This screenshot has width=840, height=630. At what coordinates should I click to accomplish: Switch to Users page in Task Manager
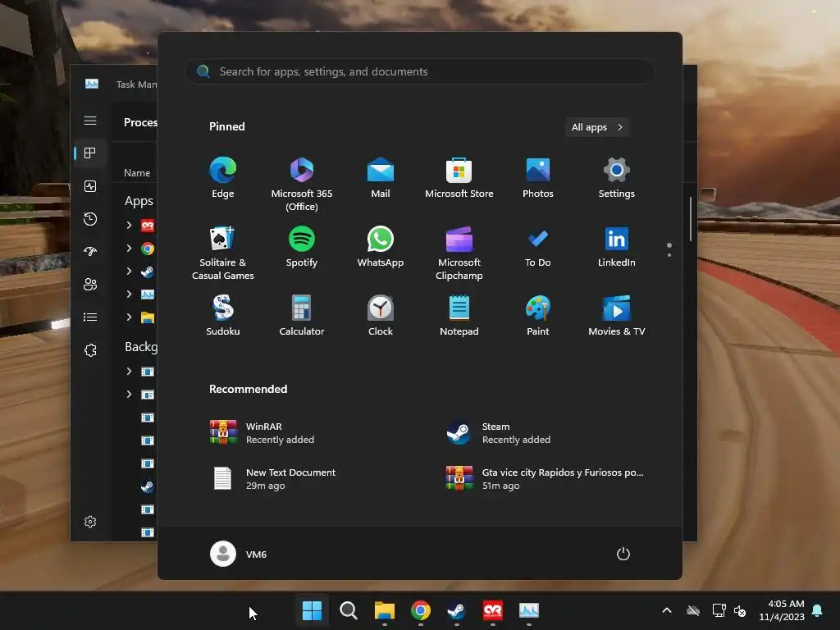click(90, 285)
